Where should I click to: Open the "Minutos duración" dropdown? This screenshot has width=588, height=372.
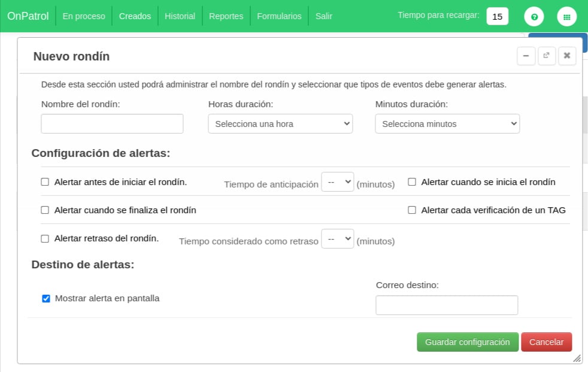(447, 123)
